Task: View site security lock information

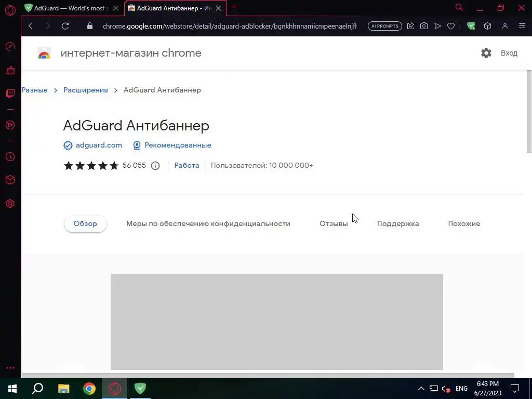Action: click(x=89, y=26)
